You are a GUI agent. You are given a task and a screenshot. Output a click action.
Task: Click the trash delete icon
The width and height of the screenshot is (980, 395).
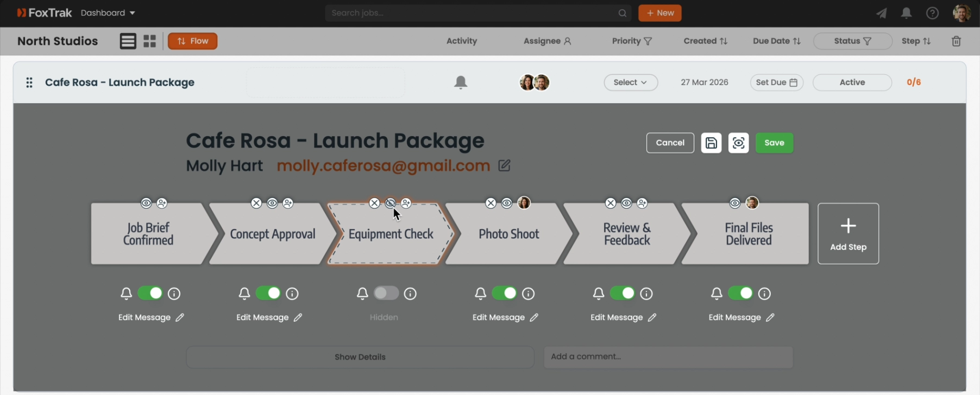(x=956, y=41)
